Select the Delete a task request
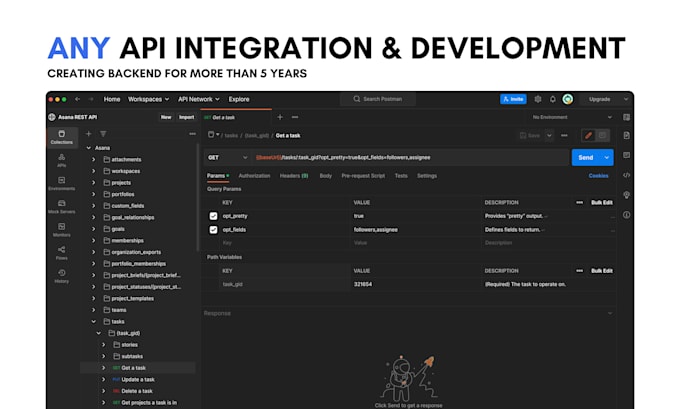Image resolution: width=680 pixels, height=409 pixels. coord(137,391)
